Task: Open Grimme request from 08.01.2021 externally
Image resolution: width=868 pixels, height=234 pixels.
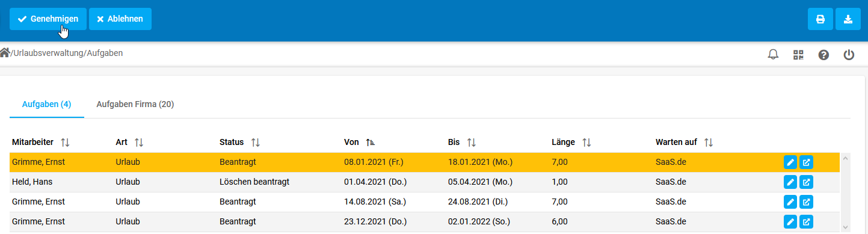Action: (806, 162)
